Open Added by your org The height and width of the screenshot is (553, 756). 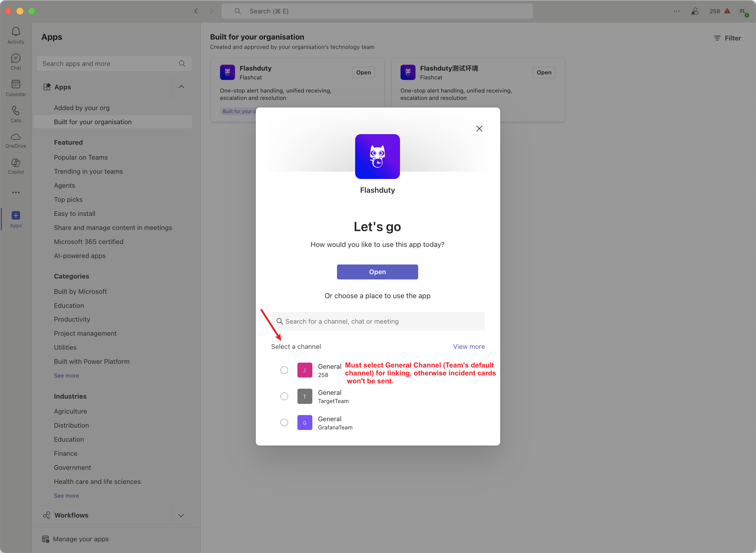[82, 108]
